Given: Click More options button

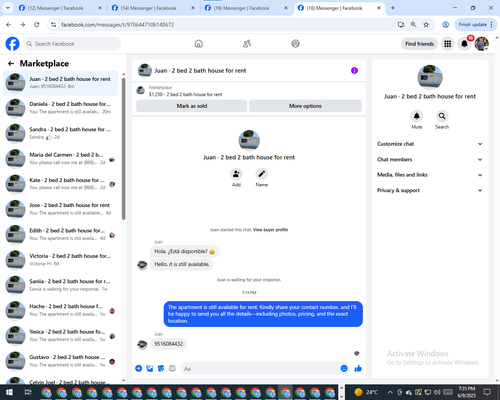Looking at the screenshot, I should tap(305, 106).
